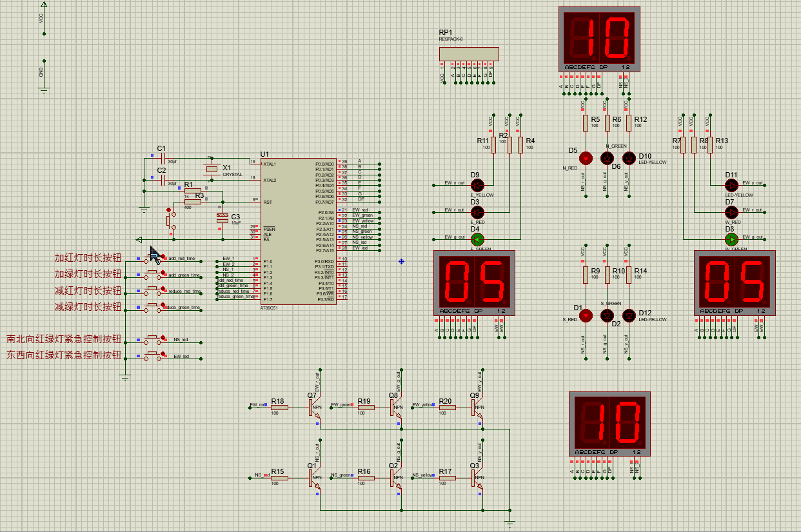Image resolution: width=801 pixels, height=532 pixels.
Task: Click the label 减红灯时长按钮
Action: point(88,290)
